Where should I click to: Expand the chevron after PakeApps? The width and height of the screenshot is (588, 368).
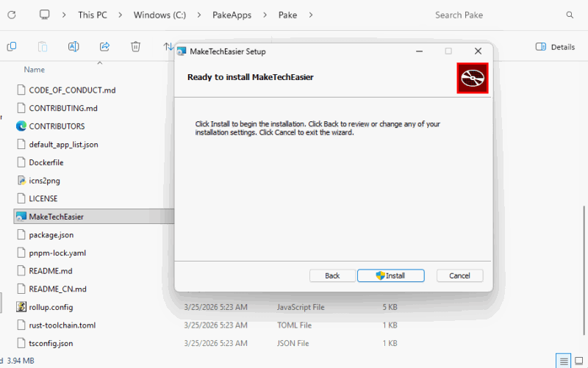(x=265, y=15)
